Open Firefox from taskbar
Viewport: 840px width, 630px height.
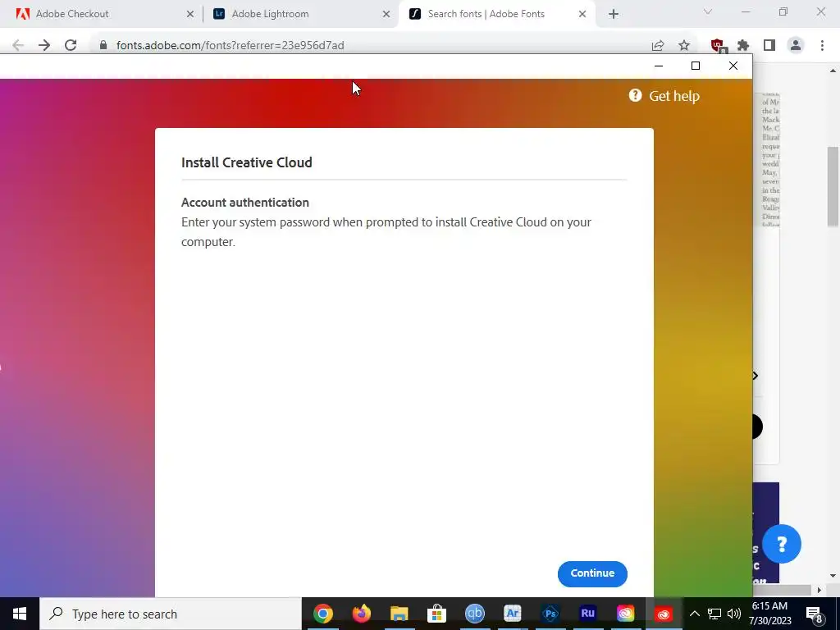(x=361, y=614)
